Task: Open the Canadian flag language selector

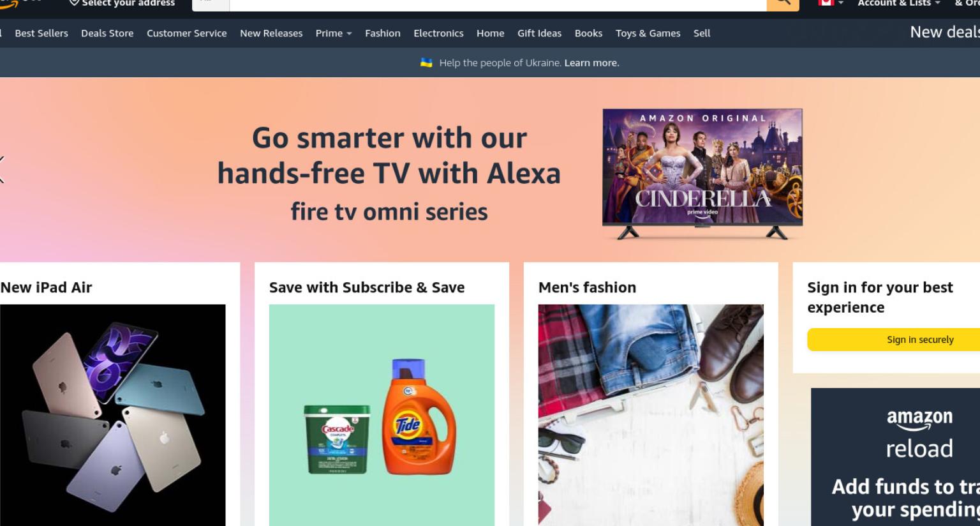Action: pyautogui.click(x=831, y=3)
